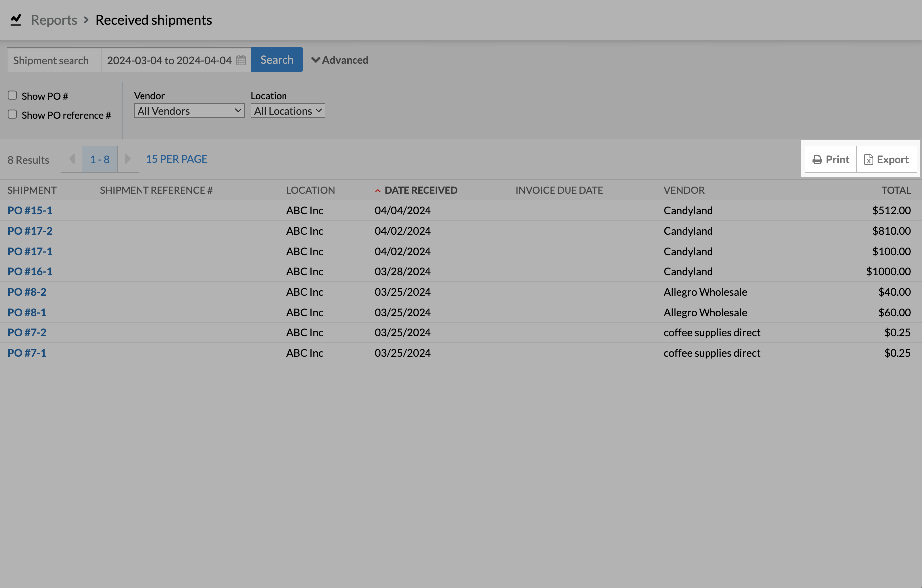Image resolution: width=922 pixels, height=588 pixels.
Task: Go to previous page arrow
Action: click(71, 159)
